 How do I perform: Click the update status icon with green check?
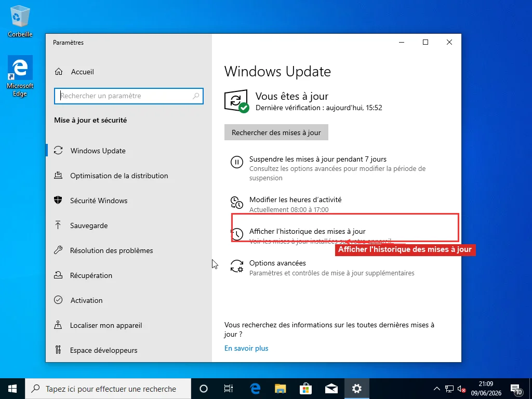pyautogui.click(x=237, y=101)
